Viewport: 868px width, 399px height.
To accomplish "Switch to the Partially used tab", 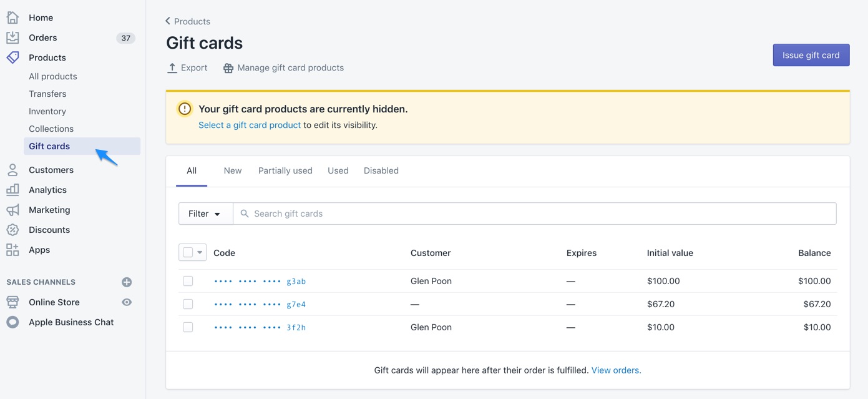I will [x=285, y=170].
